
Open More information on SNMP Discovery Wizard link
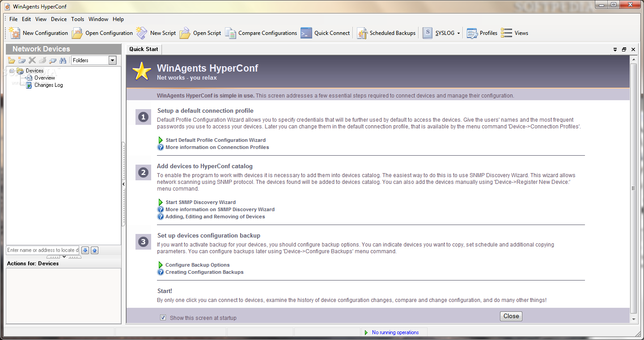220,209
